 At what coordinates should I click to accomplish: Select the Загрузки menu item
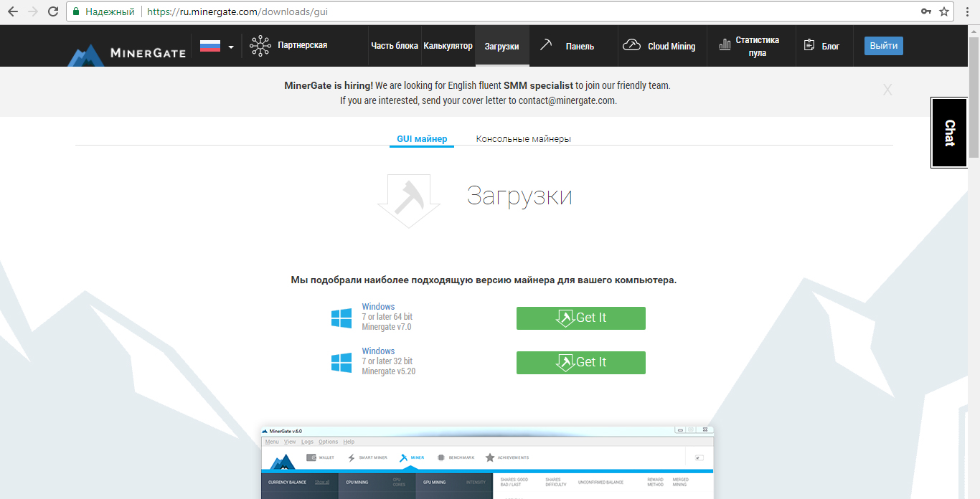tap(501, 46)
